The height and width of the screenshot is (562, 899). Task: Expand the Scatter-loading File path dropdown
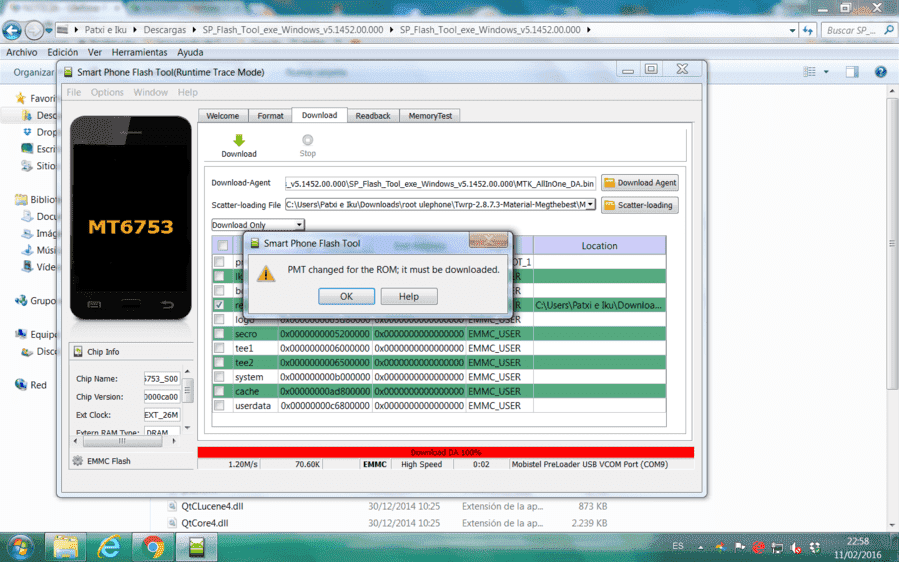590,205
